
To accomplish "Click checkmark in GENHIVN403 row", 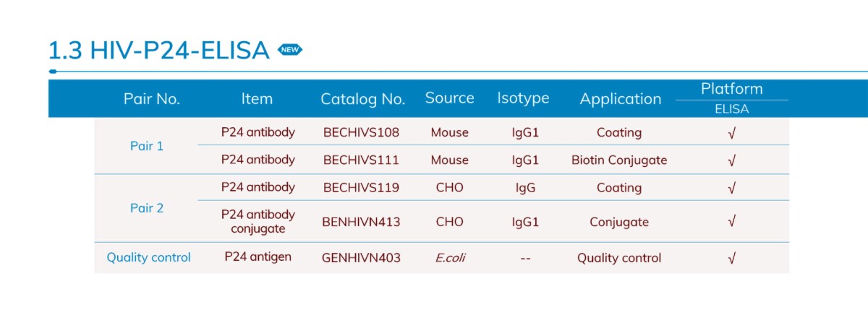I will pos(731,258).
